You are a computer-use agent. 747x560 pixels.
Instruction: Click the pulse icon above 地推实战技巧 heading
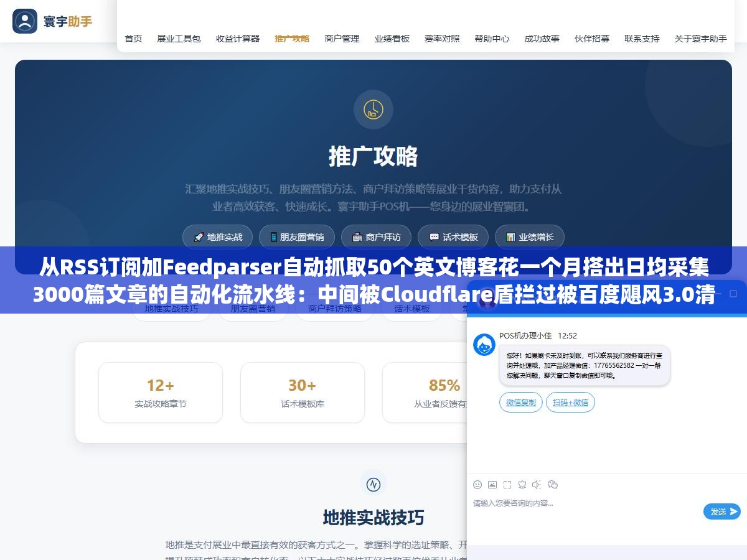tap(374, 483)
